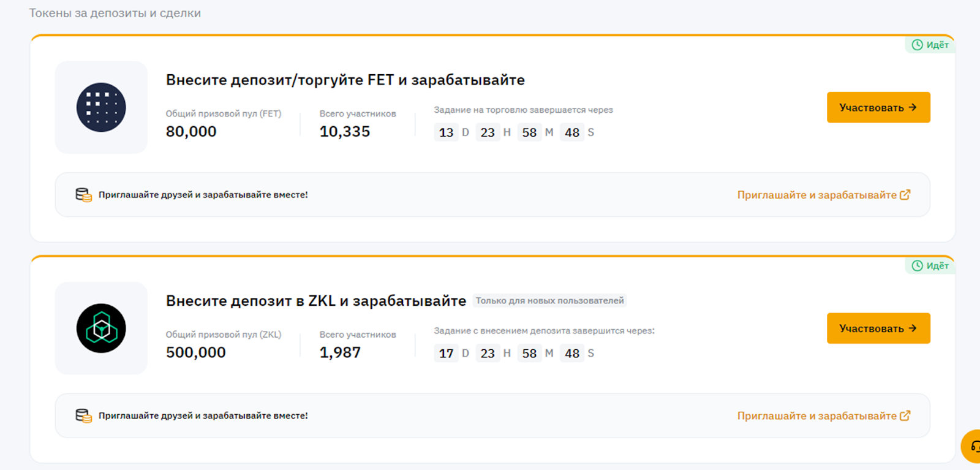Click the FET campaign title heading
The image size is (980, 470).
tap(345, 80)
